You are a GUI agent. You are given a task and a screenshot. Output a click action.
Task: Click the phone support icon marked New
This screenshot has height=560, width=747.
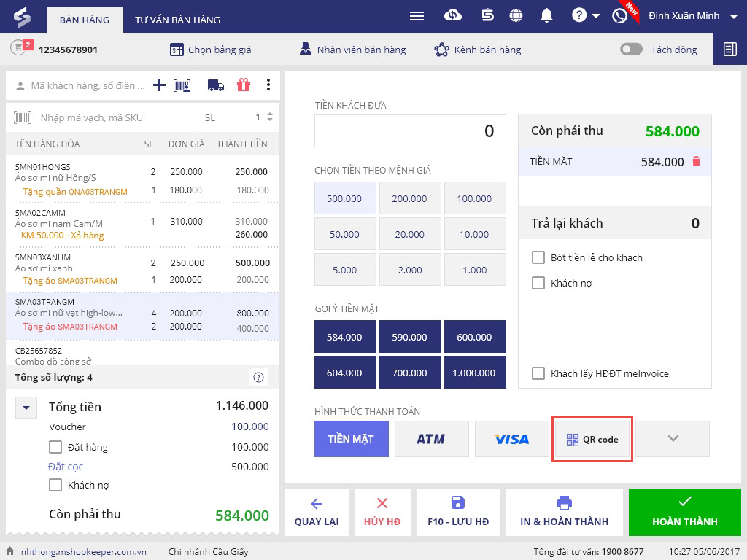(619, 16)
